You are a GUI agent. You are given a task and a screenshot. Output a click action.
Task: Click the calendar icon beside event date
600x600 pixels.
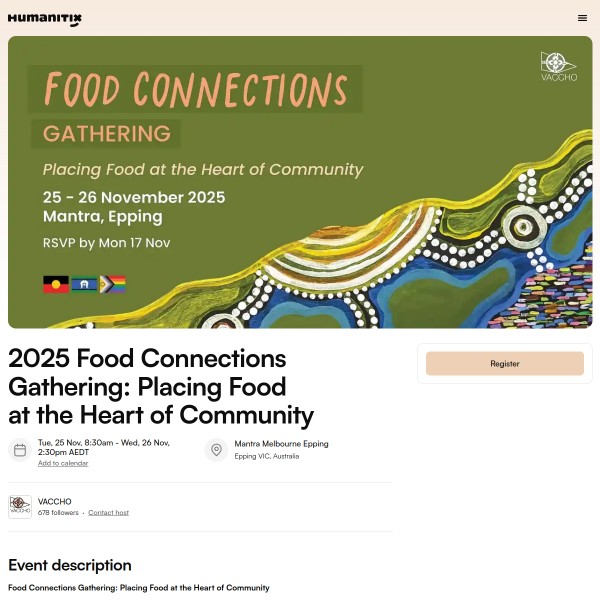(19, 450)
